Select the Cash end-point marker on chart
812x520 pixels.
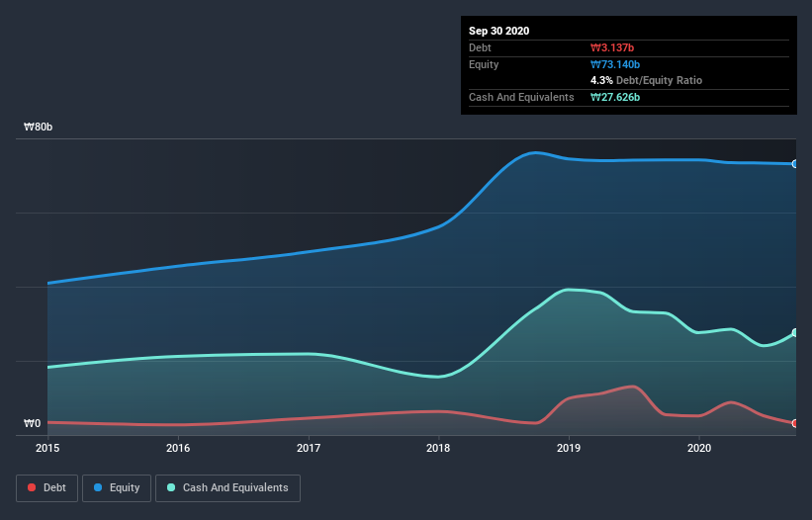(x=795, y=333)
